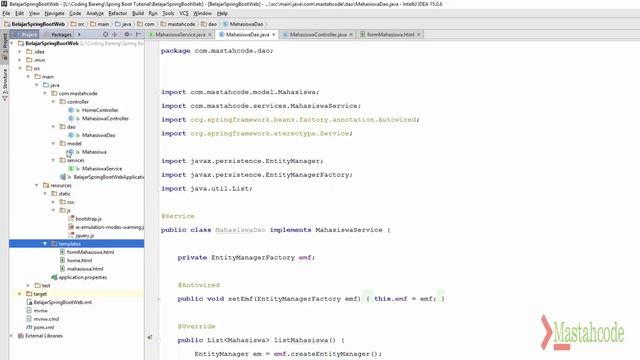Click the application.properties leaf icon

tap(54, 277)
